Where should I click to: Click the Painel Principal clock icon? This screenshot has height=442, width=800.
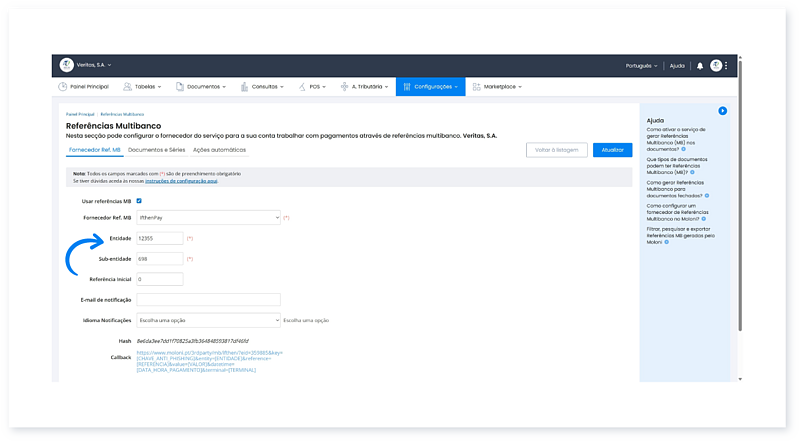click(x=63, y=87)
